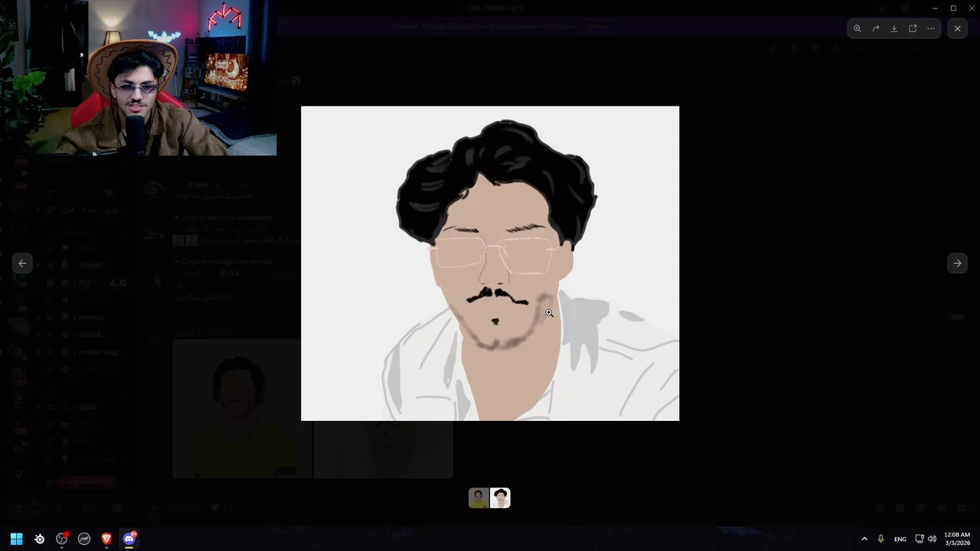The image size is (980, 551).
Task: Select the drawn portrait thumbnail in the strip
Action: (x=500, y=498)
